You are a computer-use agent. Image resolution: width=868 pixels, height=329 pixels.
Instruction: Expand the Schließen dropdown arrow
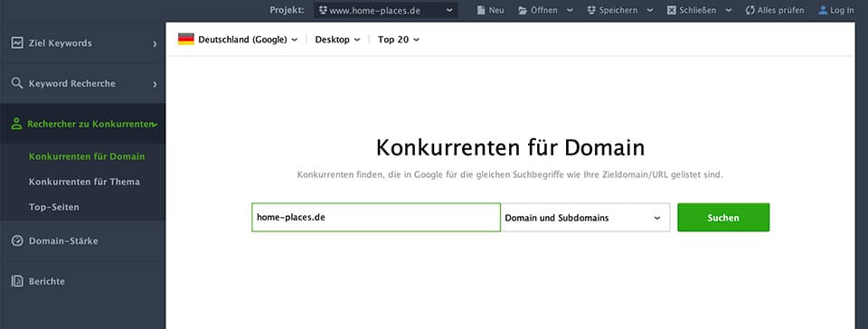coord(729,10)
